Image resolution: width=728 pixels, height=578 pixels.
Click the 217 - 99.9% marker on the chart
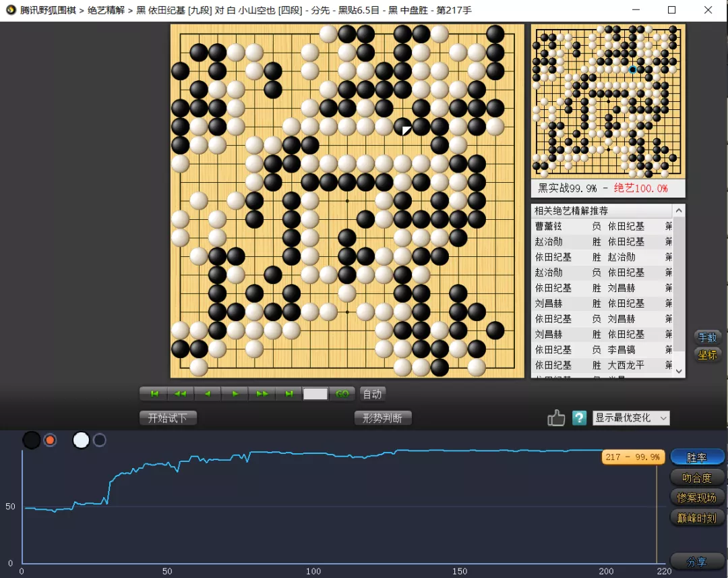[633, 457]
